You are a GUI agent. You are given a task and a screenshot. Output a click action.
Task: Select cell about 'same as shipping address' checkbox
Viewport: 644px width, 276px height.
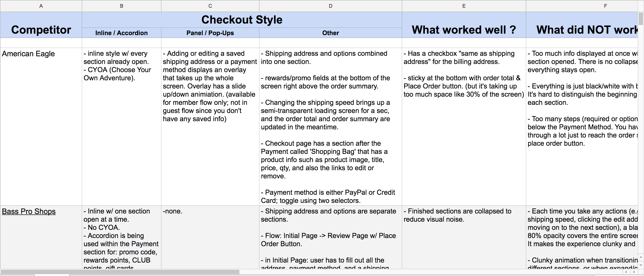point(464,127)
